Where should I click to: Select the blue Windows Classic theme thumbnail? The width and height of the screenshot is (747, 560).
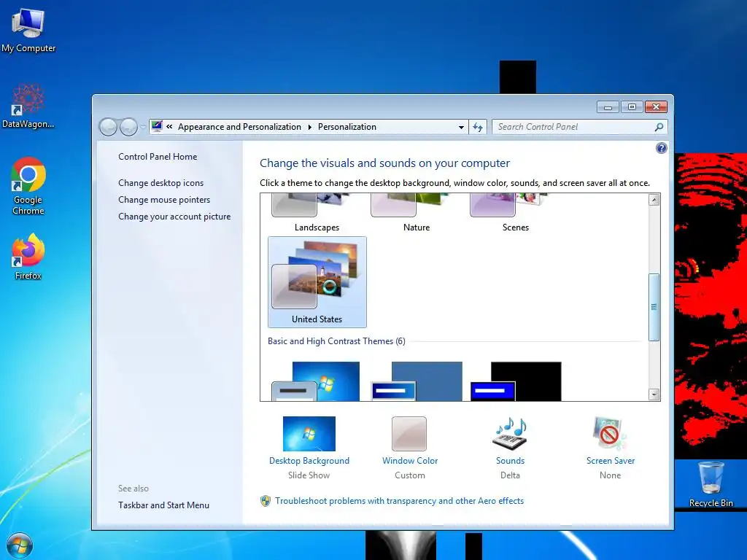(417, 381)
